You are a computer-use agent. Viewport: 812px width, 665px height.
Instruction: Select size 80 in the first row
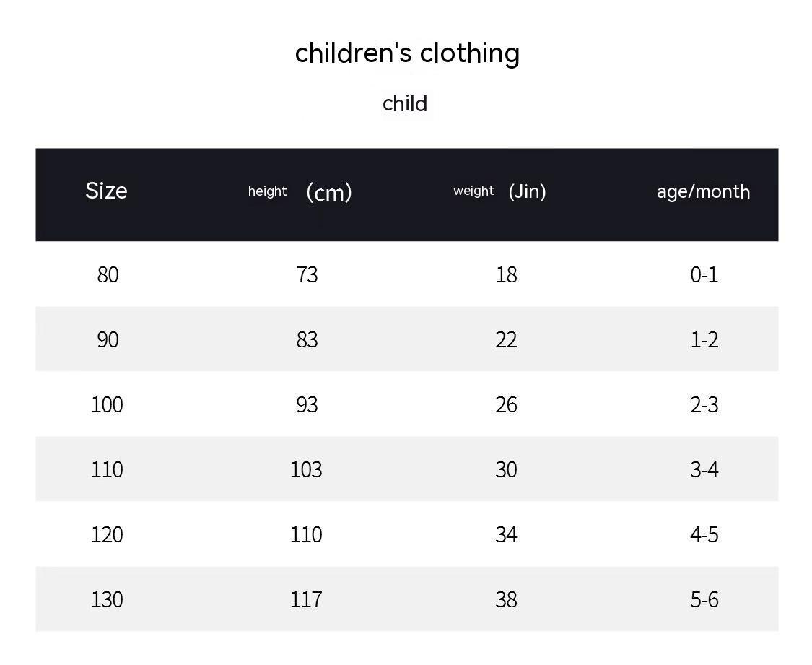(x=108, y=274)
